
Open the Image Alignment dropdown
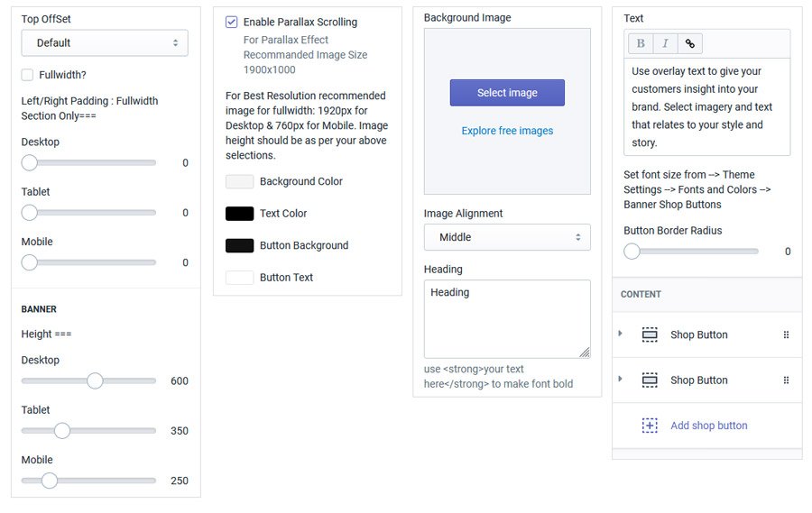click(507, 237)
